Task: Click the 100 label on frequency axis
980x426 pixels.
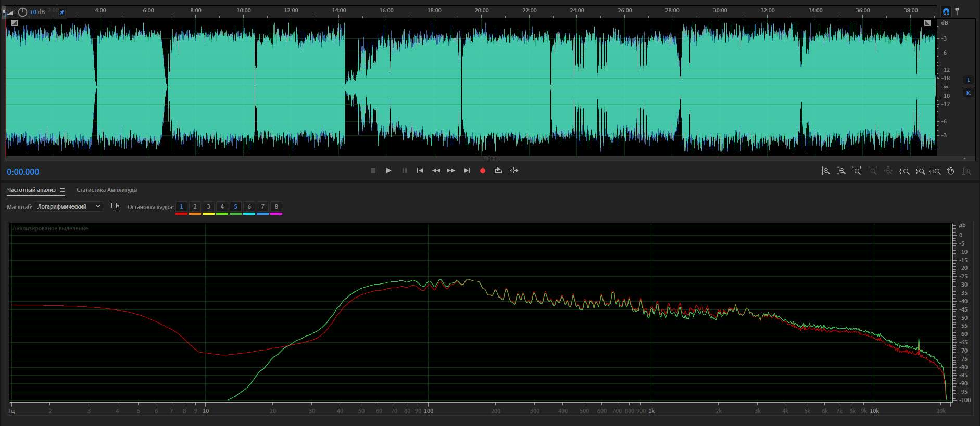Action: pos(429,411)
